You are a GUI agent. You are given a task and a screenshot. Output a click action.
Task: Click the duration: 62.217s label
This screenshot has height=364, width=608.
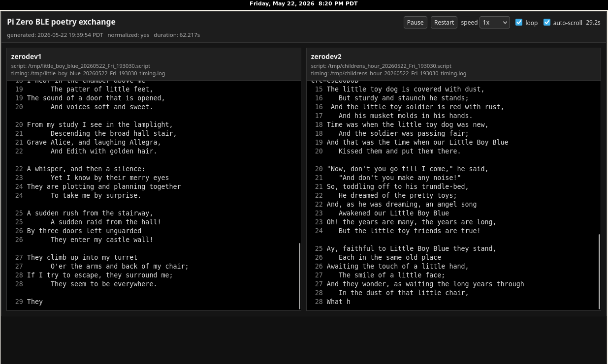click(x=177, y=35)
